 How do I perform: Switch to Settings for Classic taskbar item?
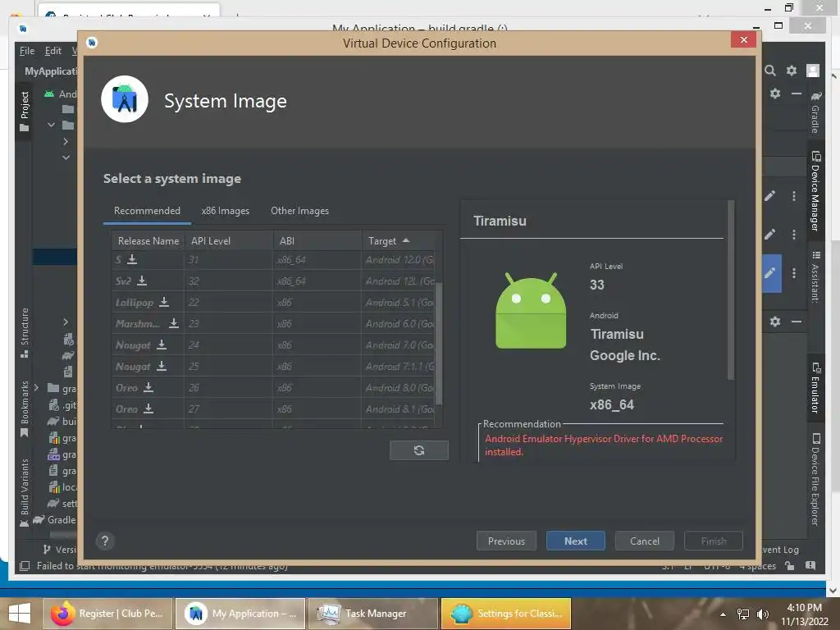505,614
